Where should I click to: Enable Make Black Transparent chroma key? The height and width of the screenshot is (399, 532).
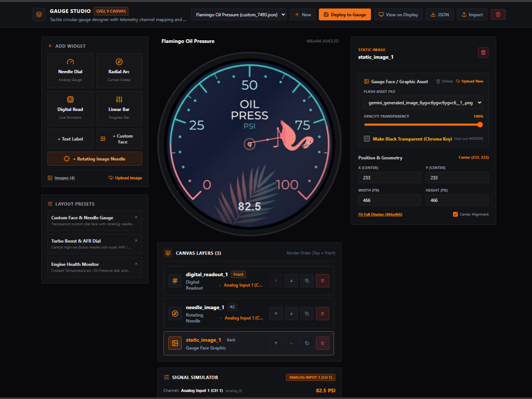tap(367, 139)
